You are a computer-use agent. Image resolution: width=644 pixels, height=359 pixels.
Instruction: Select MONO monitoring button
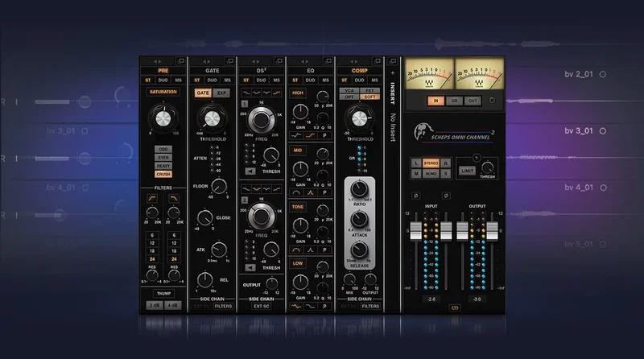[431, 174]
